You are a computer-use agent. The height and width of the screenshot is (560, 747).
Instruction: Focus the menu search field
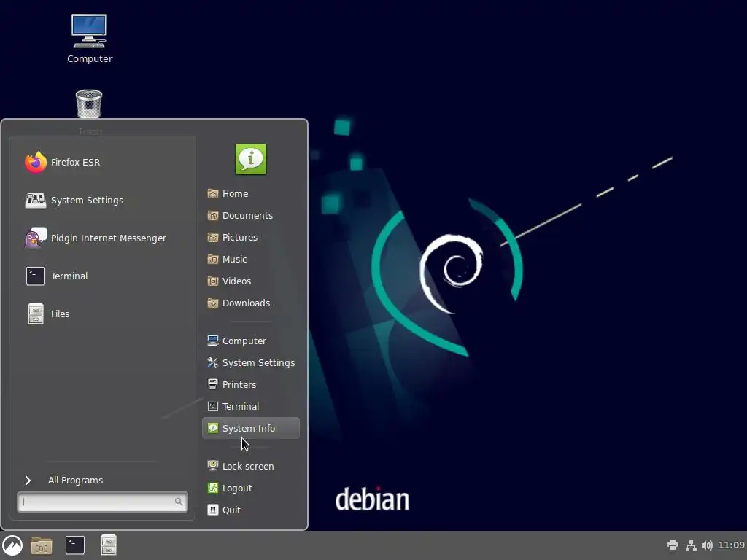pos(102,502)
